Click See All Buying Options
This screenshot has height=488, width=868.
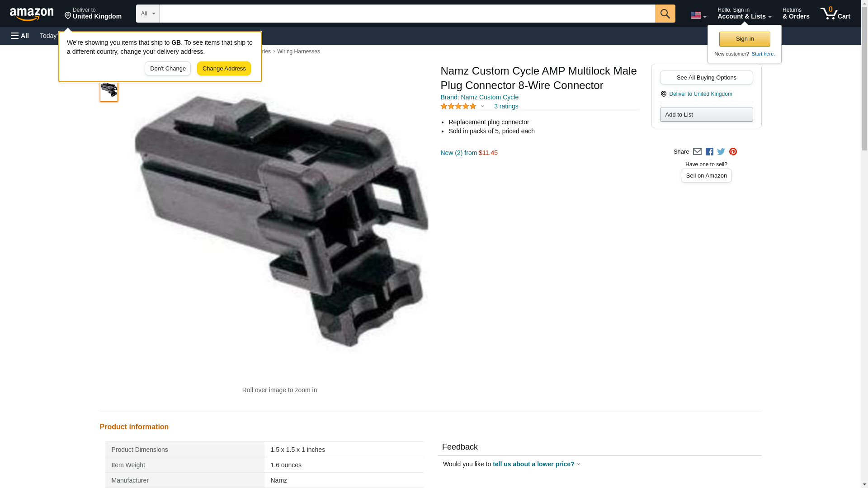(706, 77)
